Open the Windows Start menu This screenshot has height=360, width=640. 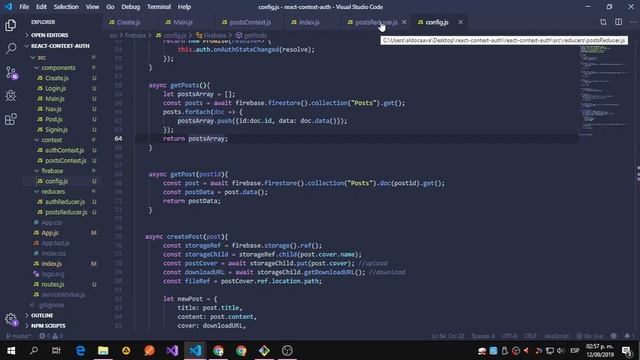click(11, 351)
